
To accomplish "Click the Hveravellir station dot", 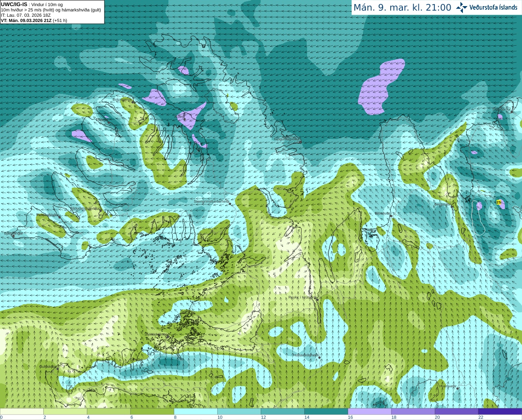I will coord(458,388).
